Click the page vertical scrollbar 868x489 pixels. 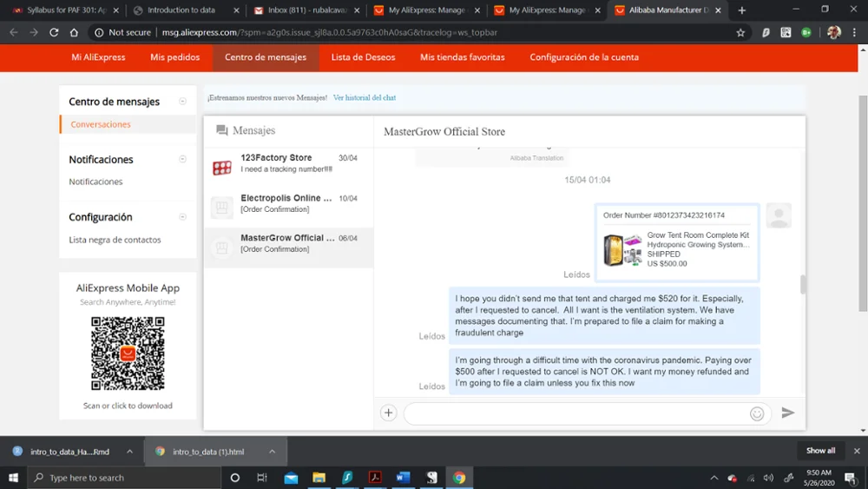click(x=863, y=202)
